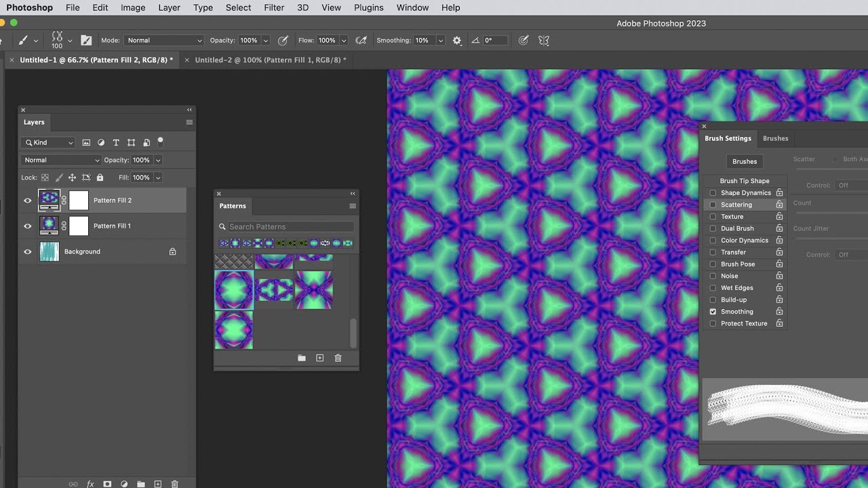The image size is (868, 488).
Task: Click the Patterns panel scrollbar
Action: [353, 332]
